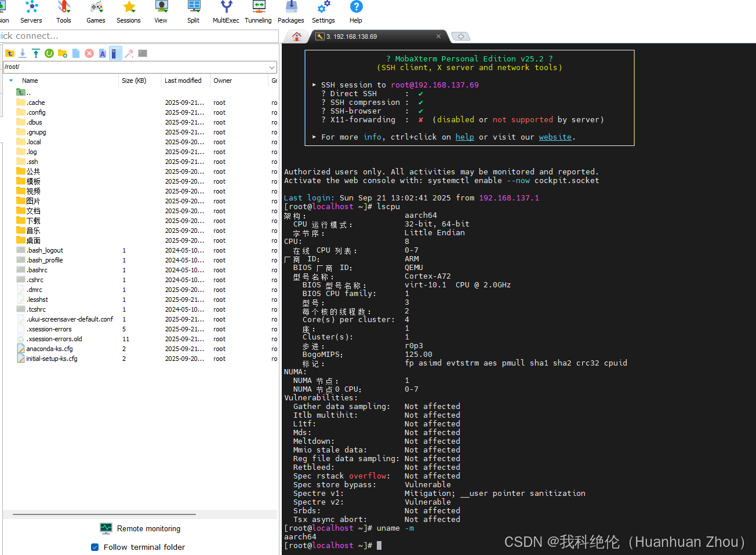Click the download selected files icon

23,53
